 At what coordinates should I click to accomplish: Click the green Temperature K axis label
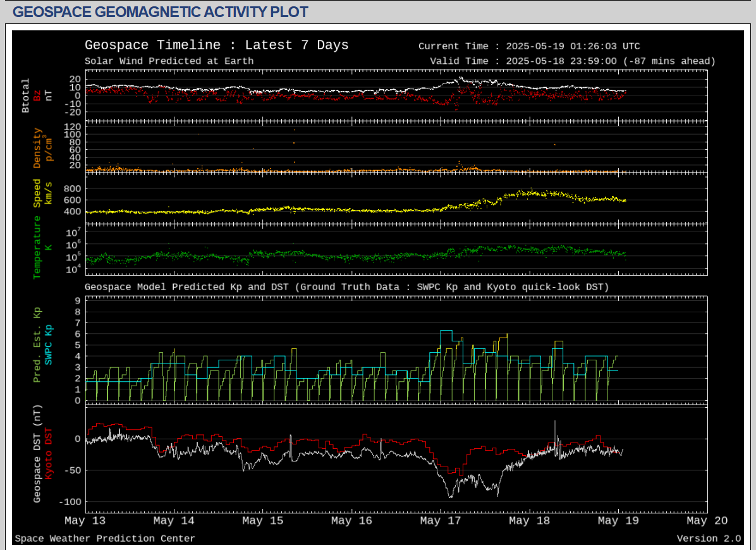pos(37,247)
